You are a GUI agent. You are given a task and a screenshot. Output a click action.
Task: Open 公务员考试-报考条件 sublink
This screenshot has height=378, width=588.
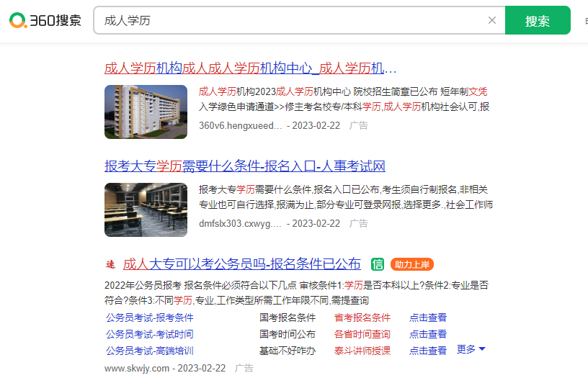click(x=150, y=318)
